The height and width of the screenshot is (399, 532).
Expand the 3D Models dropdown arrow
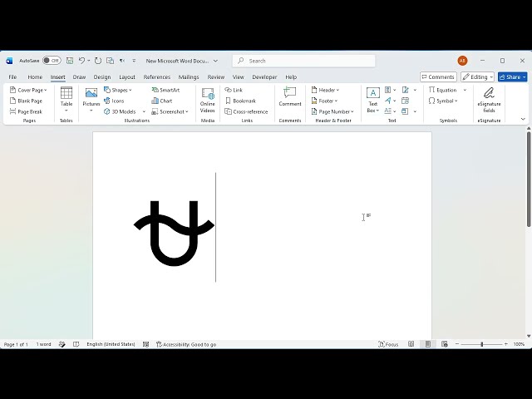[x=144, y=111]
